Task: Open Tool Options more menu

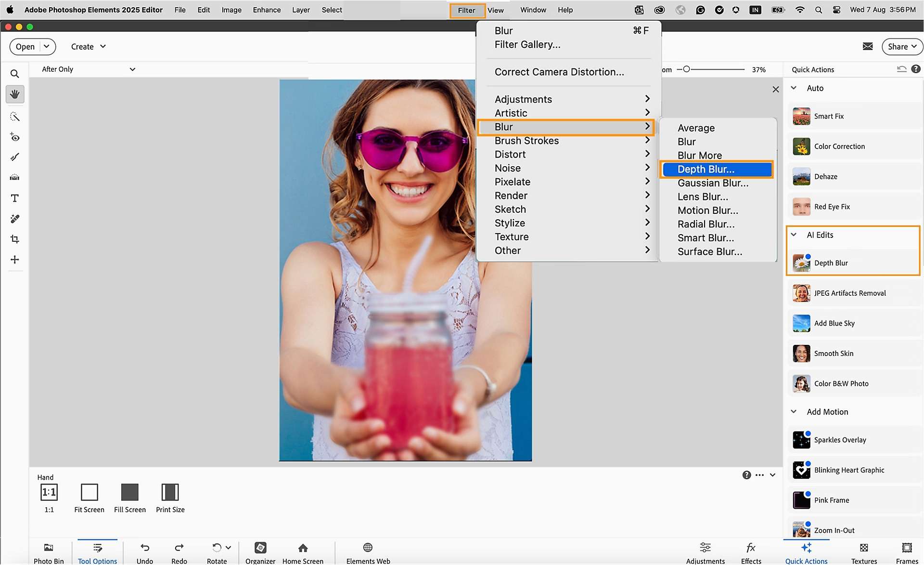Action: tap(759, 475)
